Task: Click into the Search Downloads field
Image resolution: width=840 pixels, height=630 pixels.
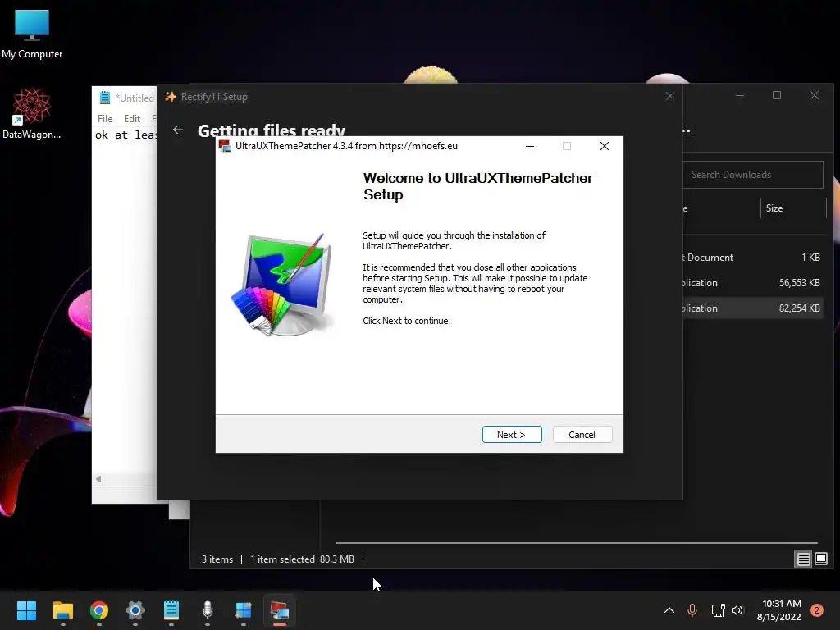Action: pos(753,175)
